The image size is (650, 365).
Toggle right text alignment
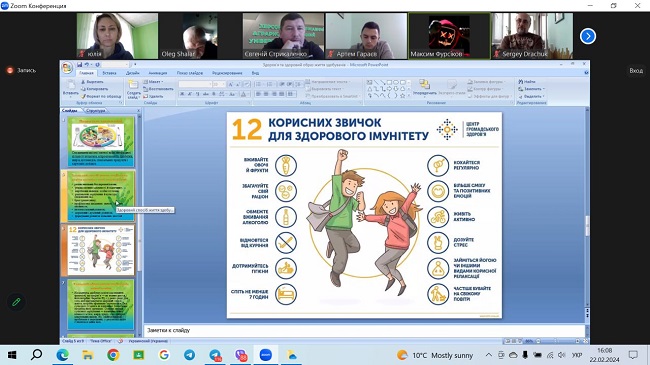274,94
